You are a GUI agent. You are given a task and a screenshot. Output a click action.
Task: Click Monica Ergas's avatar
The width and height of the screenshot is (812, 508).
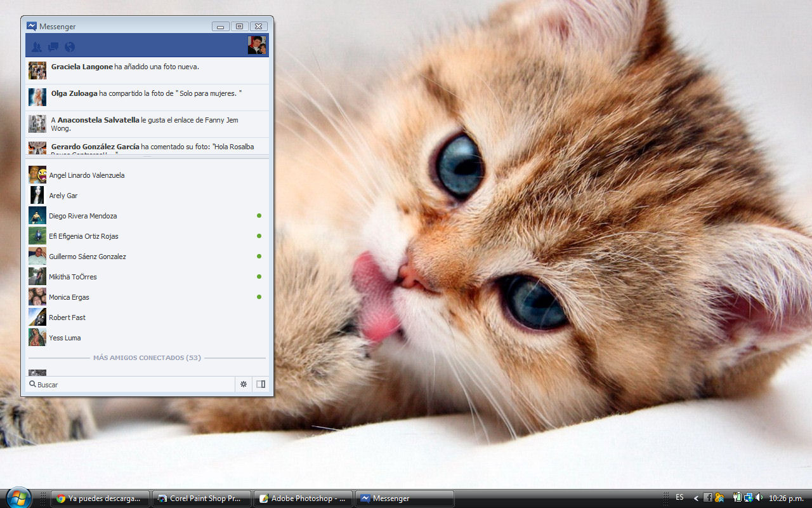(x=37, y=297)
